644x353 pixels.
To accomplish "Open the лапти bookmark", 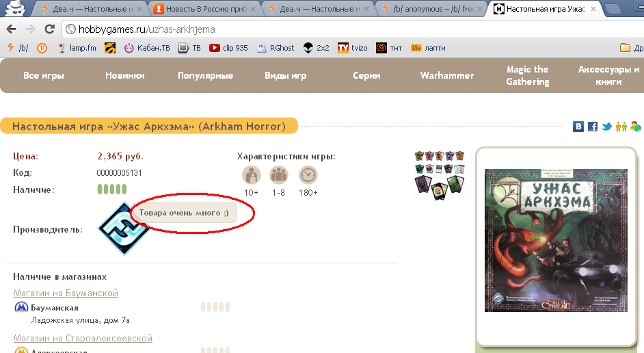I will pos(428,48).
